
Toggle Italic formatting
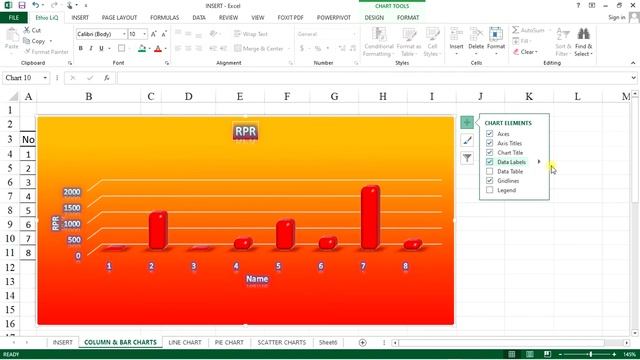[91, 49]
